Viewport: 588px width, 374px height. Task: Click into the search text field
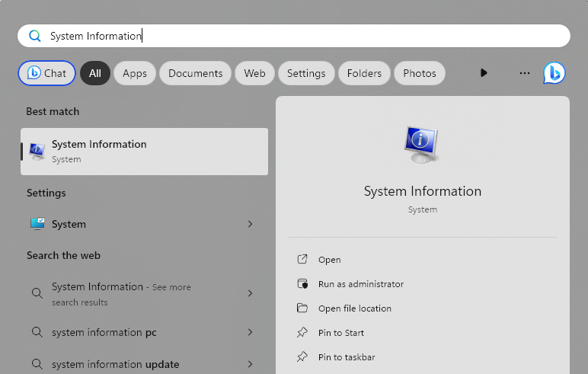click(x=305, y=36)
